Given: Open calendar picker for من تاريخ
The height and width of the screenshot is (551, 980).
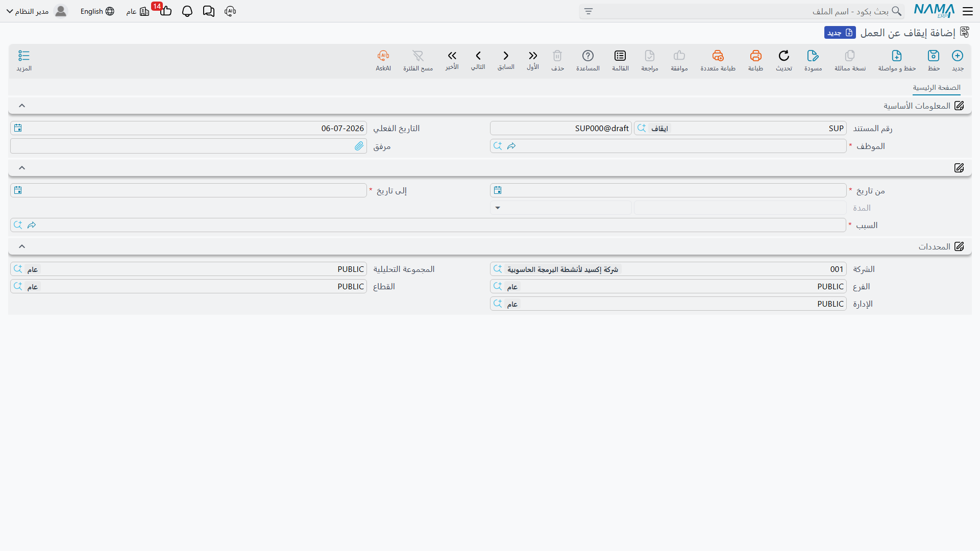Looking at the screenshot, I should pos(498,190).
